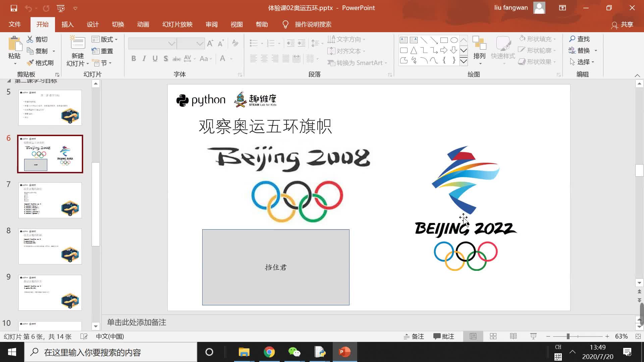
Task: Start slideshow from beginning icon
Action: click(61, 8)
